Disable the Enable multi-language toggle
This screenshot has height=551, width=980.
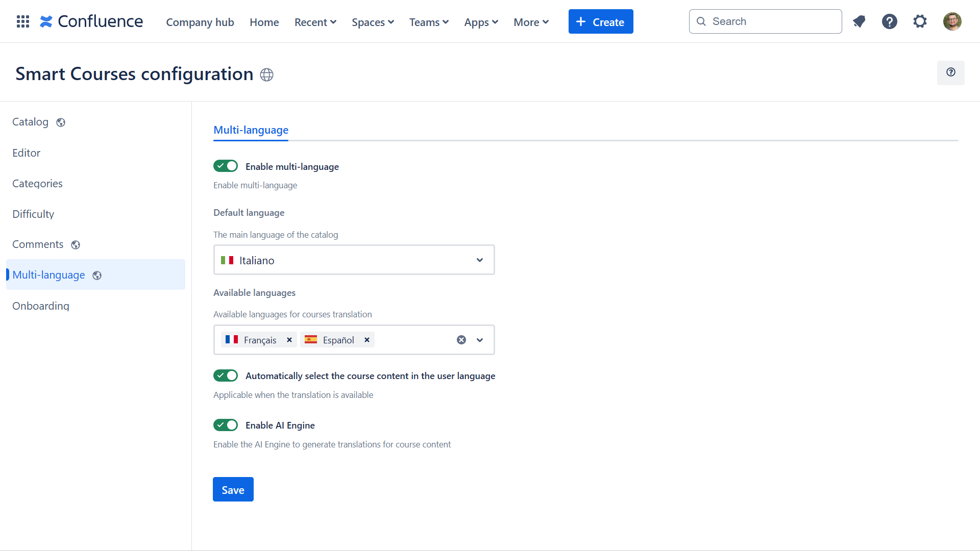226,166
